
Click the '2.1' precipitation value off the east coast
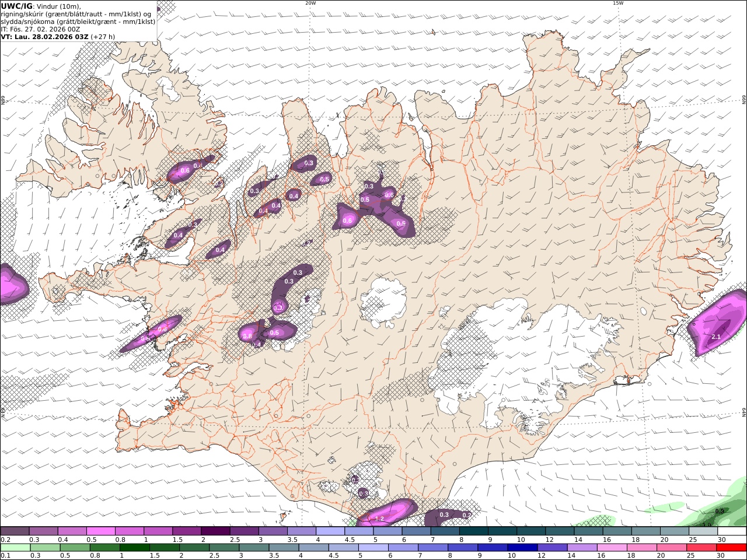point(716,337)
